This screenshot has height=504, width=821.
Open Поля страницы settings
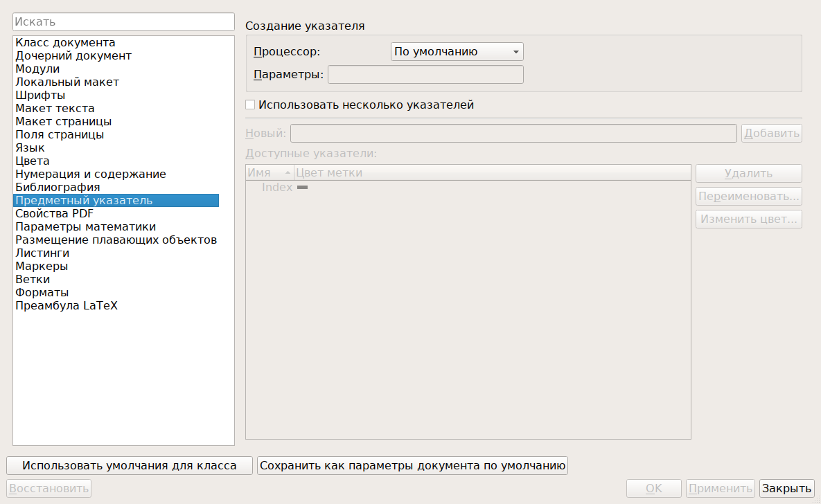116,134
